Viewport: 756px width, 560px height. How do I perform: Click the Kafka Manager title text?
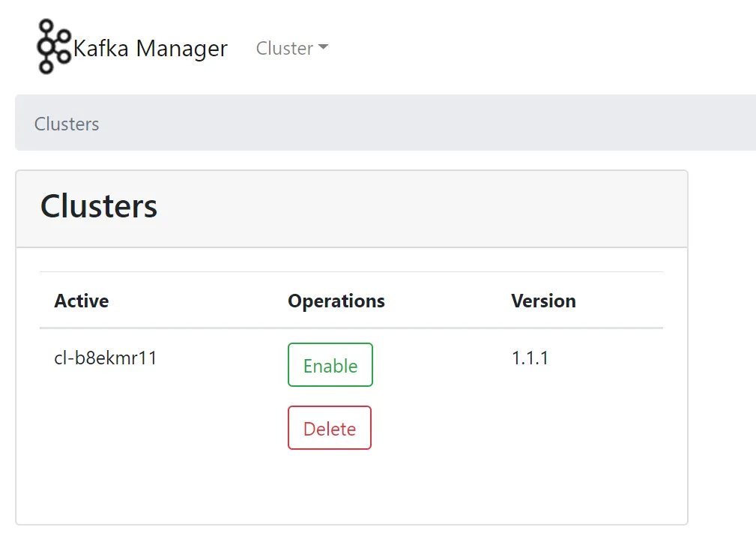pyautogui.click(x=150, y=48)
